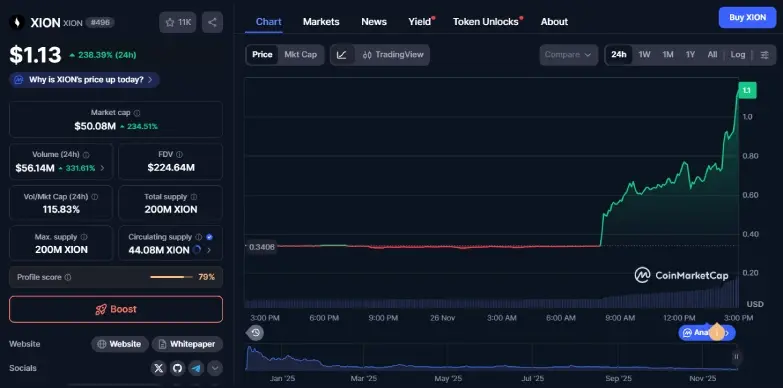Switch to the Markets tab

(x=321, y=22)
